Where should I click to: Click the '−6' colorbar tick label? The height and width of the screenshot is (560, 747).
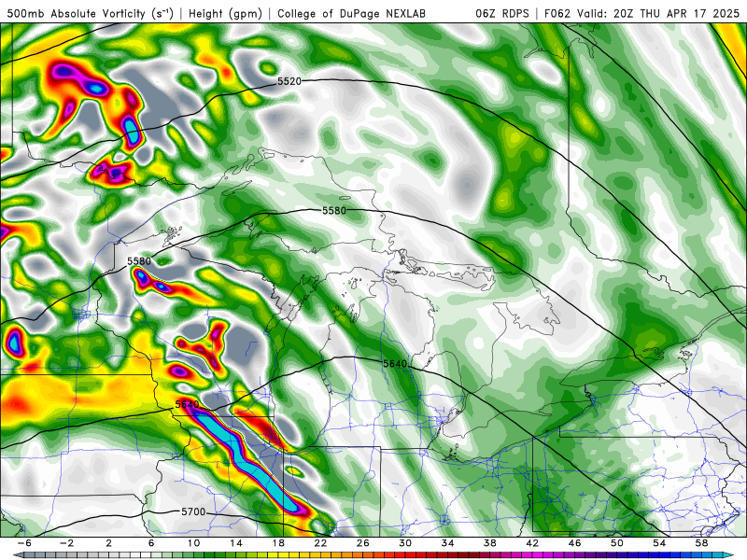tap(24, 543)
